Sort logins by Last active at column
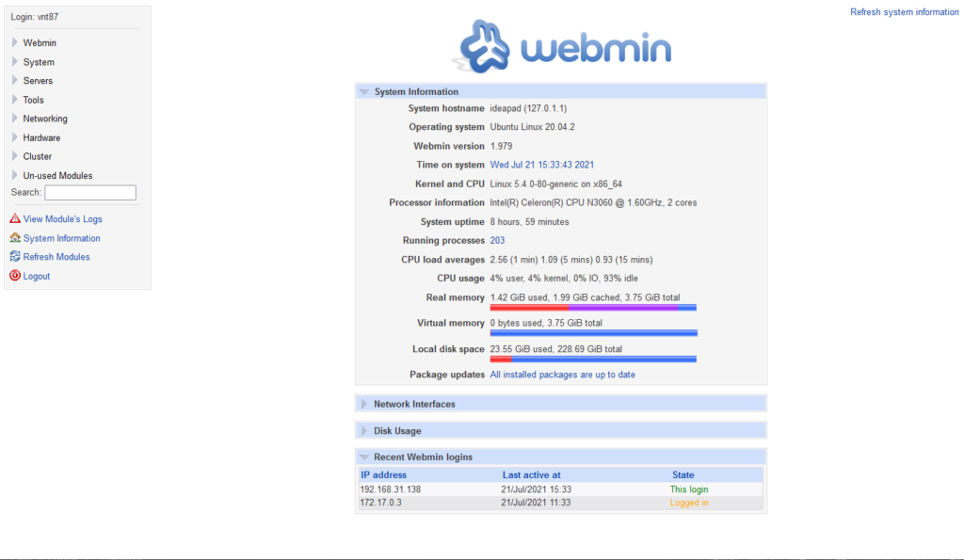The height and width of the screenshot is (560, 964). coord(531,474)
